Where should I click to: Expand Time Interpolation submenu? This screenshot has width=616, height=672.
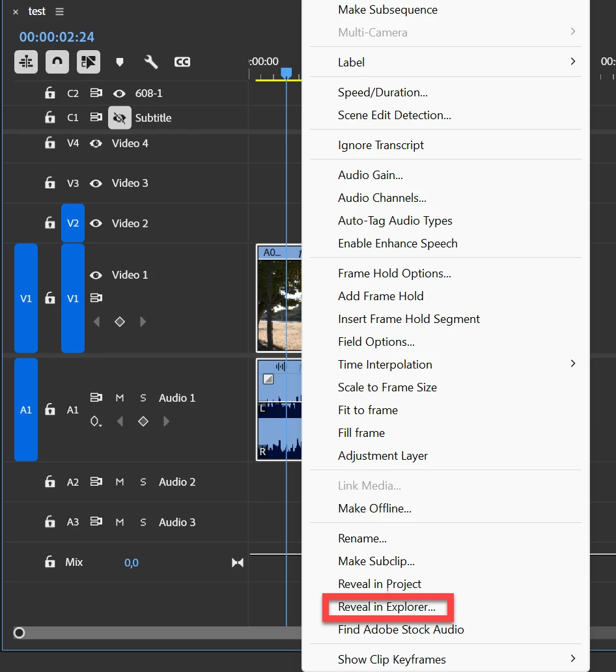[x=445, y=365]
